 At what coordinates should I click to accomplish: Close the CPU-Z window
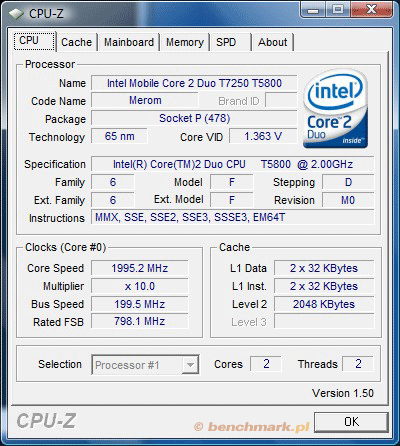(372, 10)
